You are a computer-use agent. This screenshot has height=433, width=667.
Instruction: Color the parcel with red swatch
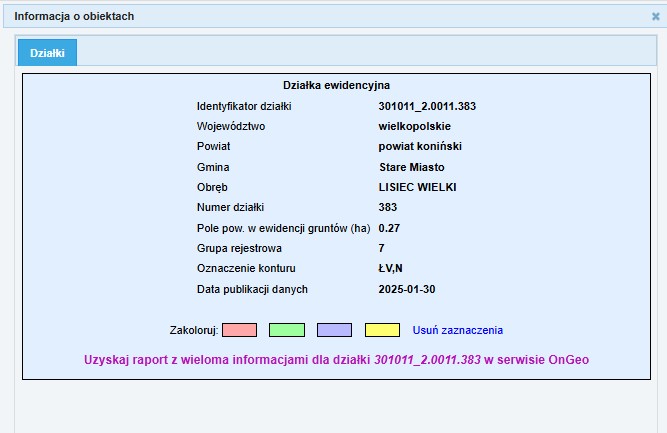coord(239,330)
